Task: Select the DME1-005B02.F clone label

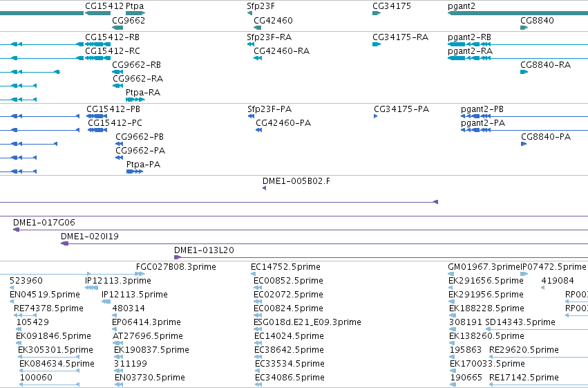Action: [x=296, y=181]
